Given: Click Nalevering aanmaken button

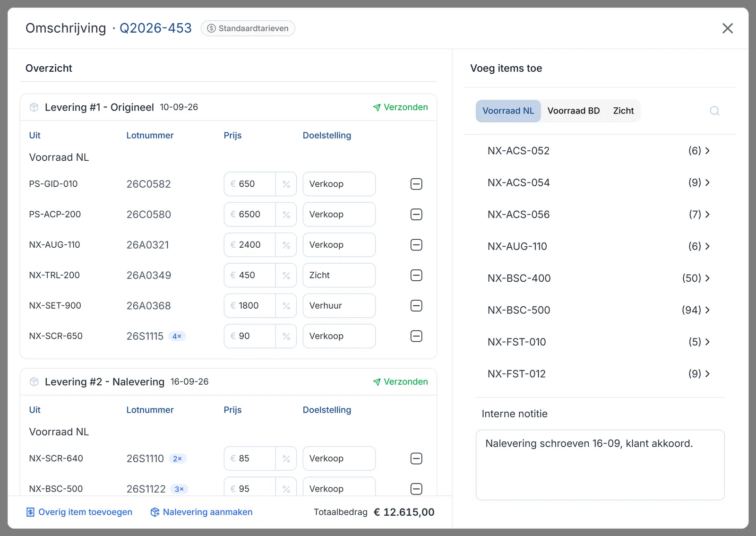Looking at the screenshot, I should click(201, 512).
